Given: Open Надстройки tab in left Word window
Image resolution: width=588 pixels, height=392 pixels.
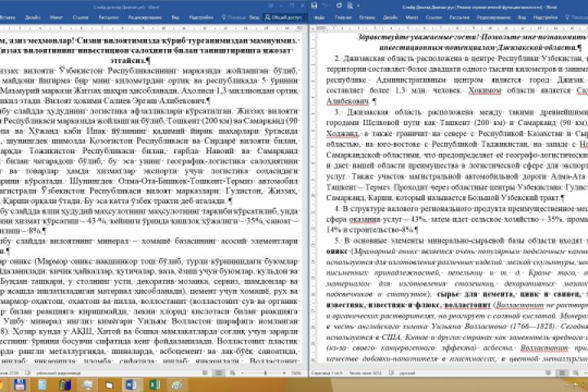Looking at the screenshot, I should tap(201, 17).
